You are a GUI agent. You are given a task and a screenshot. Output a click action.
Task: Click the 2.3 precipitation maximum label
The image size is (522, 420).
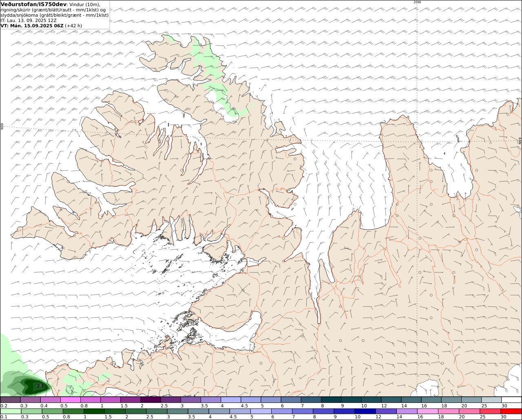(x=40, y=385)
